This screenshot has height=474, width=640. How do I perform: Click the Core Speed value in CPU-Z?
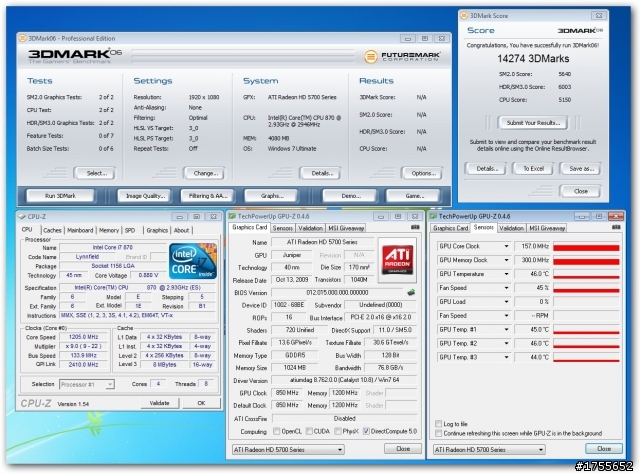[x=83, y=337]
